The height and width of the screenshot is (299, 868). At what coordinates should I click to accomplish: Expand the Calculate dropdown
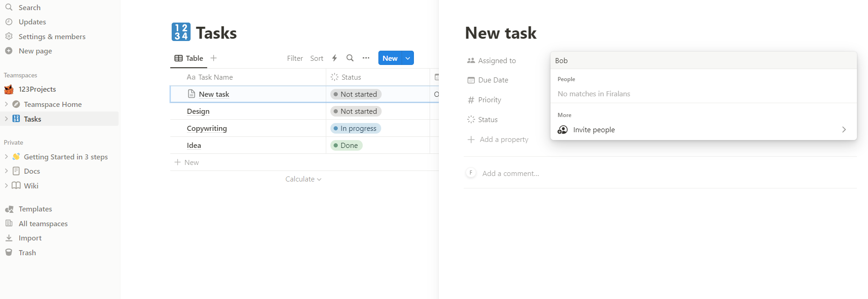pos(303,179)
